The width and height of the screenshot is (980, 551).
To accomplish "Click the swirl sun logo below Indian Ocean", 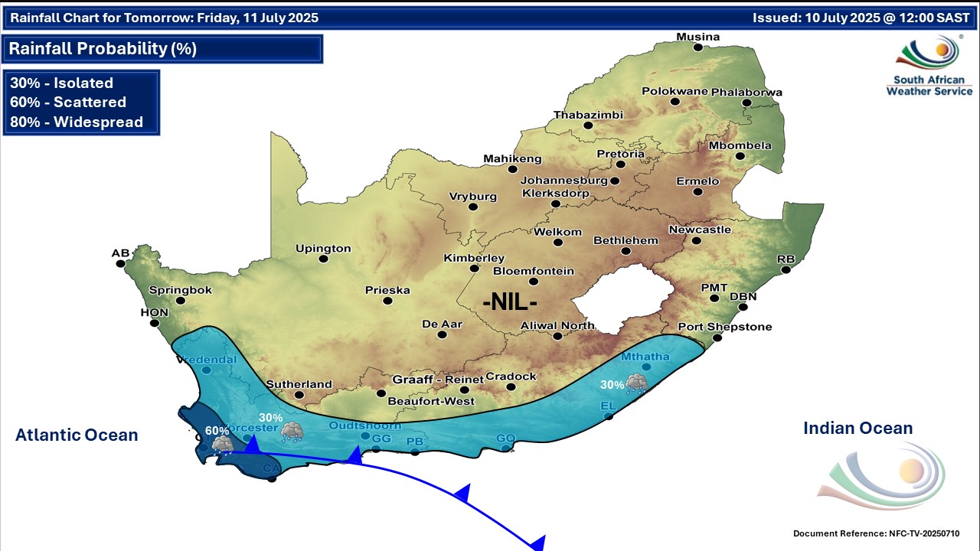I will pos(881,476).
